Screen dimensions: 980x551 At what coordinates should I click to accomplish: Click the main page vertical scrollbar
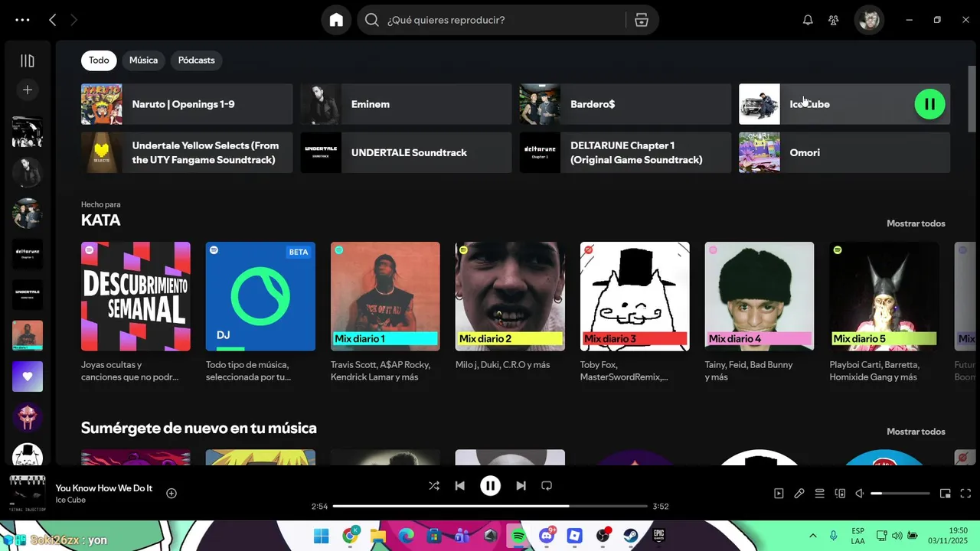click(972, 99)
